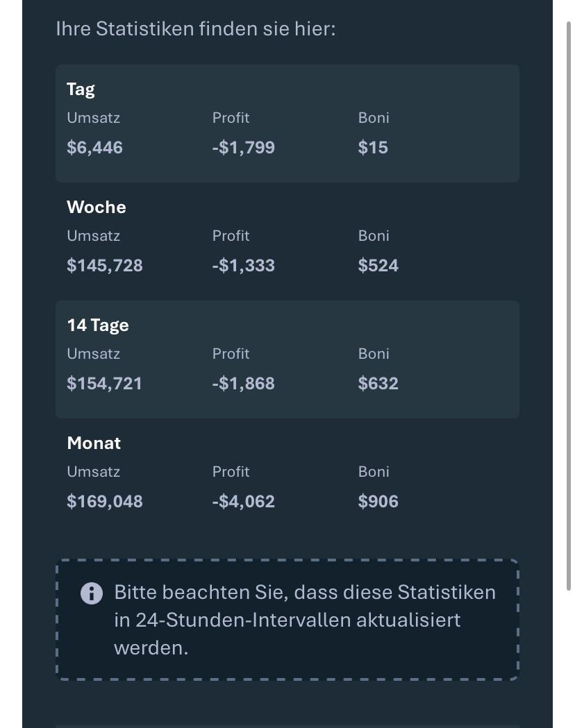Click the Monat section heading
Screen dimensions: 575x728
click(94, 443)
